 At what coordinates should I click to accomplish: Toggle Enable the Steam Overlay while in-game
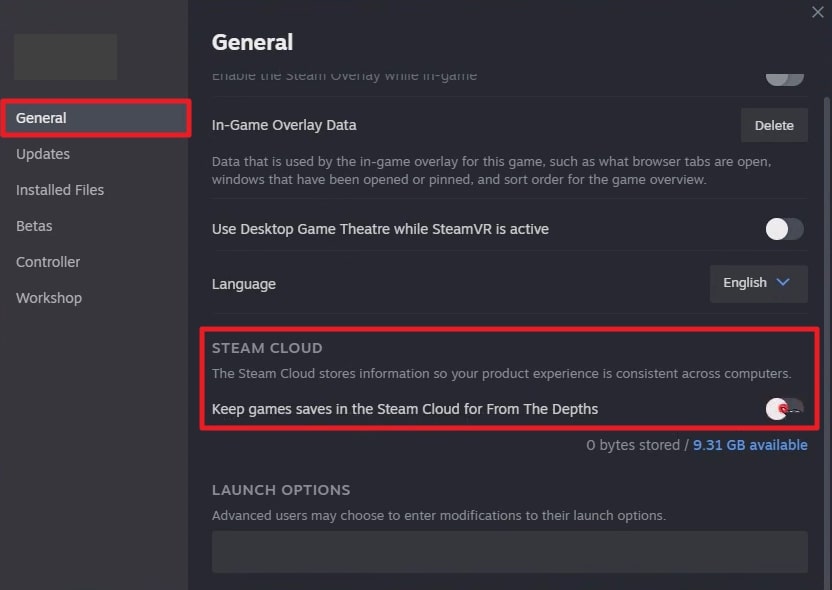coord(784,74)
